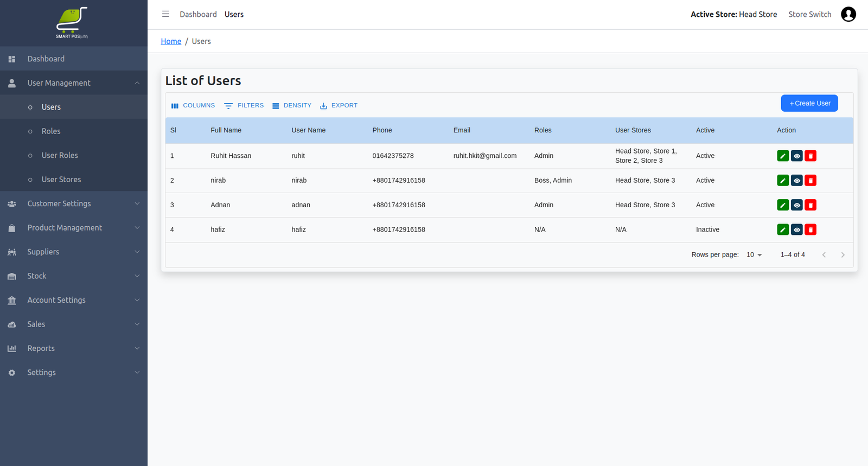Go to the next page with the right arrow
This screenshot has height=466, width=868.
coord(843,255)
